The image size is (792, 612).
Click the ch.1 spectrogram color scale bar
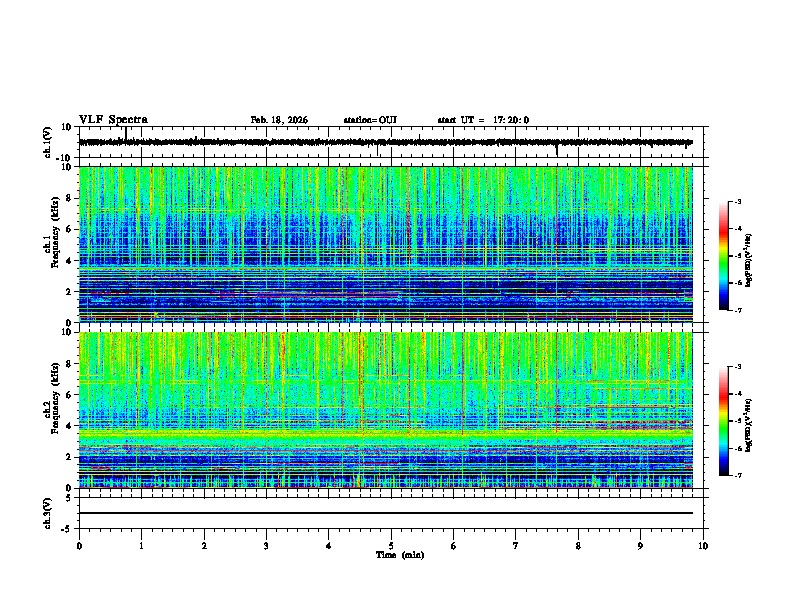pos(724,256)
